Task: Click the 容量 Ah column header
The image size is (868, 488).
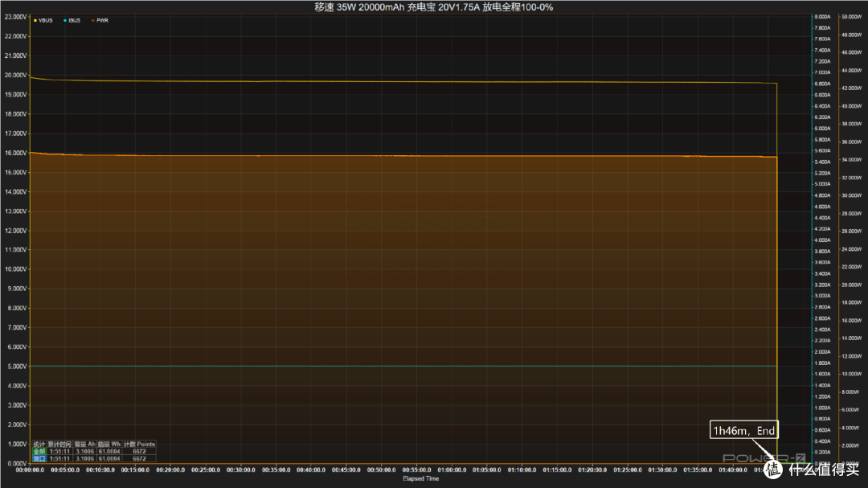Action: [84, 445]
